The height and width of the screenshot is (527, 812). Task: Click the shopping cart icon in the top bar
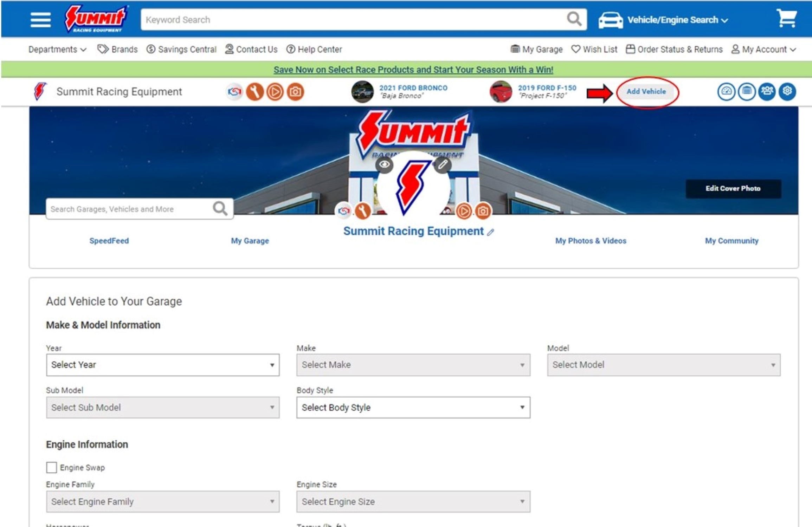pos(787,19)
